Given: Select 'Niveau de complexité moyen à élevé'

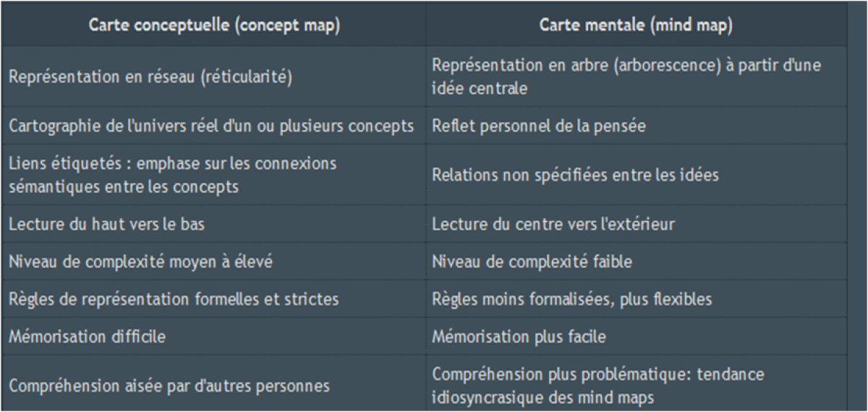Looking at the screenshot, I should point(141,262).
